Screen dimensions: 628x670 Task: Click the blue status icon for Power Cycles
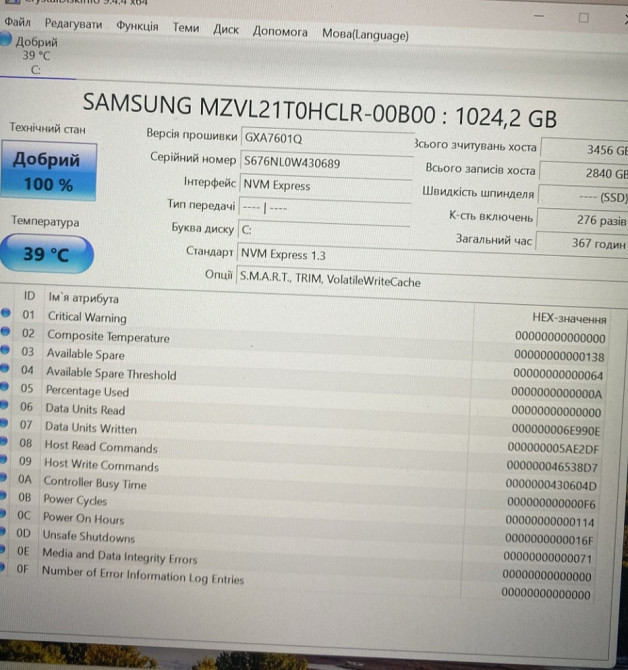pos(4,497)
